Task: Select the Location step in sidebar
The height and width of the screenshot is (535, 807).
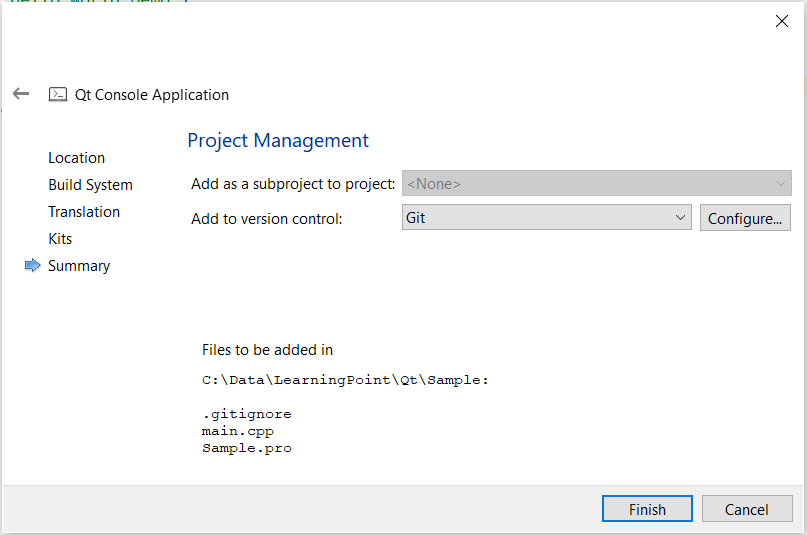Action: coord(76,158)
